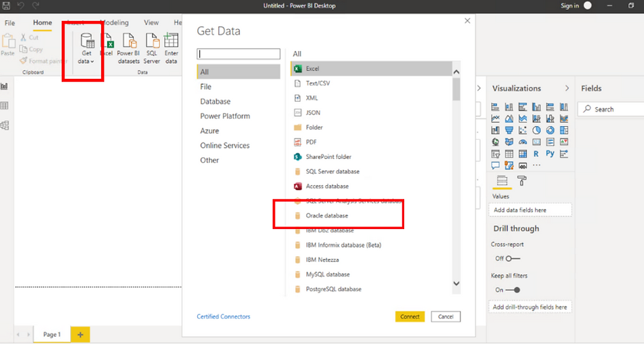Select the Slicer visualization
Screen dimensions: 644x344
pos(495,154)
